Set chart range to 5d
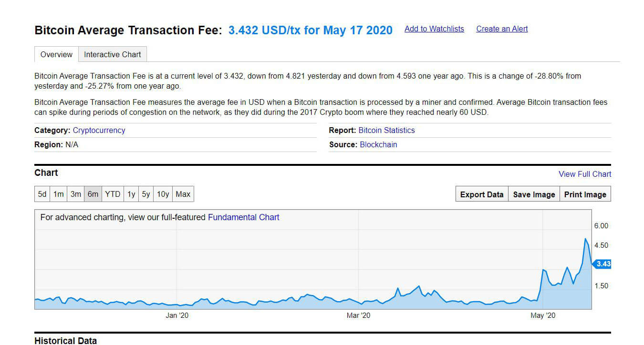Screen dimensions: 644x345 tap(42, 194)
